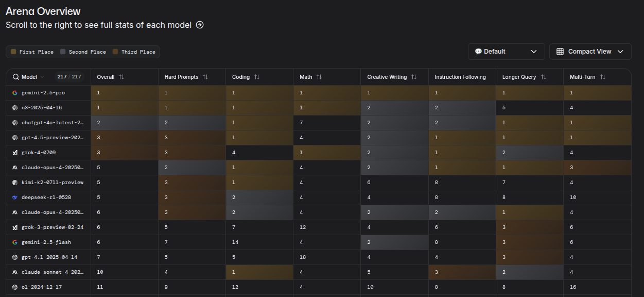Click the magnifier icon in the Model header
644x297 pixels.
point(15,77)
